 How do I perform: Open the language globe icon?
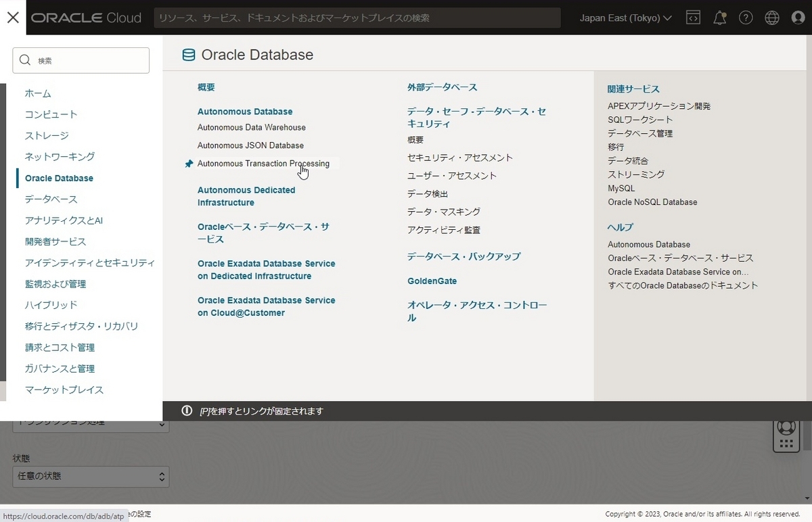pos(772,18)
